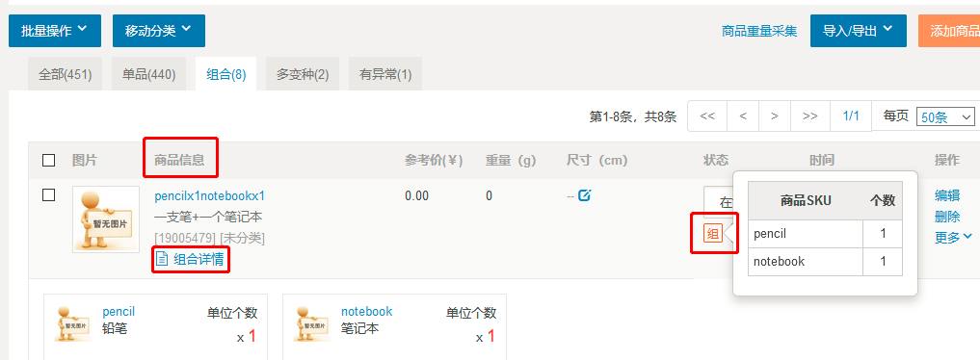Check the pencilx1notebookx1 row checkbox

(49, 195)
